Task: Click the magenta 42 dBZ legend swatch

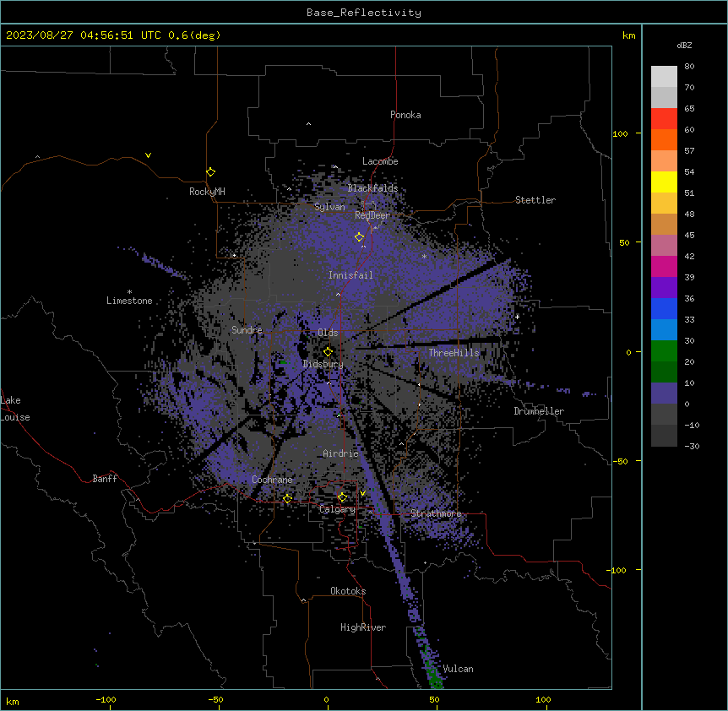Action: click(x=664, y=266)
